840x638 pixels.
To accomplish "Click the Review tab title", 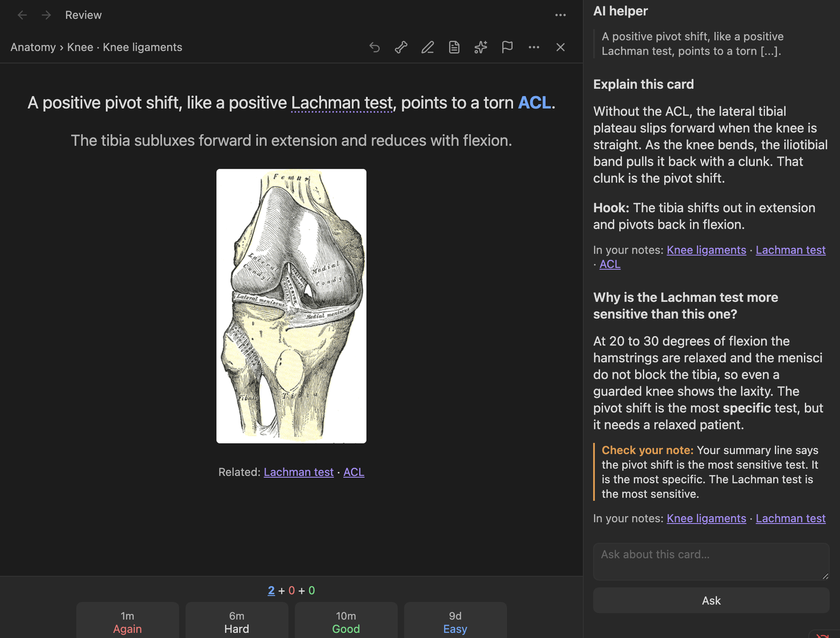I will click(x=83, y=15).
